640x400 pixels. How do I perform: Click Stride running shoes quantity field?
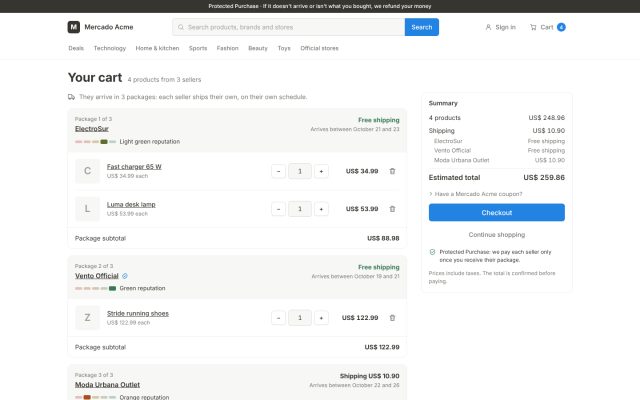pyautogui.click(x=300, y=318)
